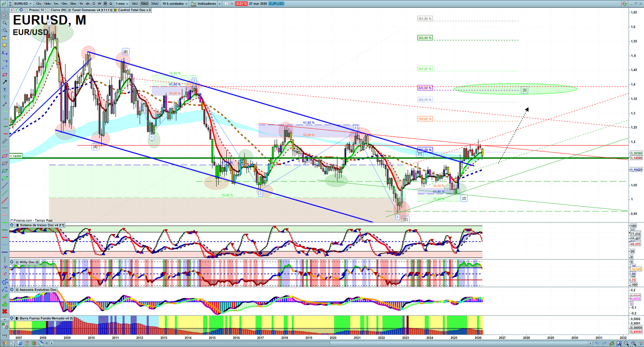644x347 pixels.
Task: Toggle square beside Sistema de trenes Doc v4
Action: pyautogui.click(x=17, y=225)
